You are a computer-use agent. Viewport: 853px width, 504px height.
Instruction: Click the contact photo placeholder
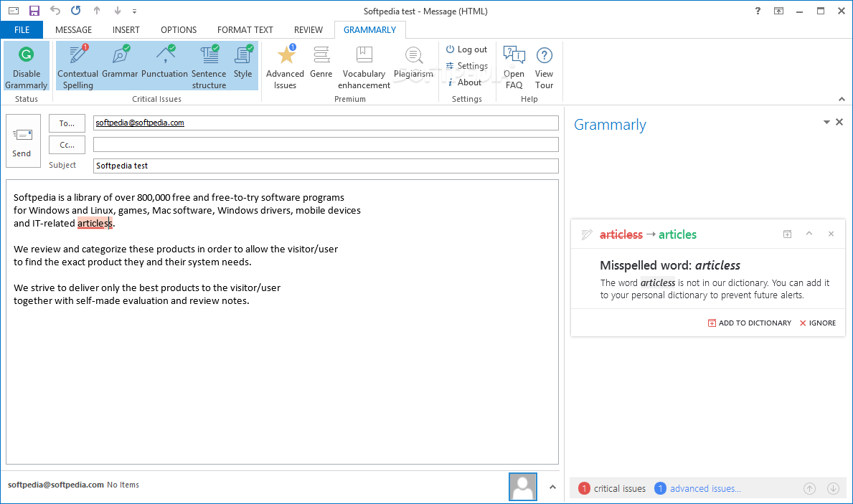pyautogui.click(x=523, y=487)
